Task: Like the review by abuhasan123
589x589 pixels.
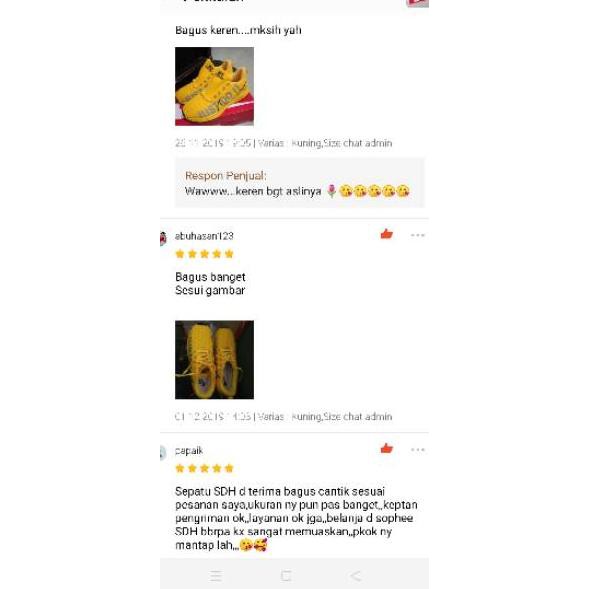Action: [387, 234]
